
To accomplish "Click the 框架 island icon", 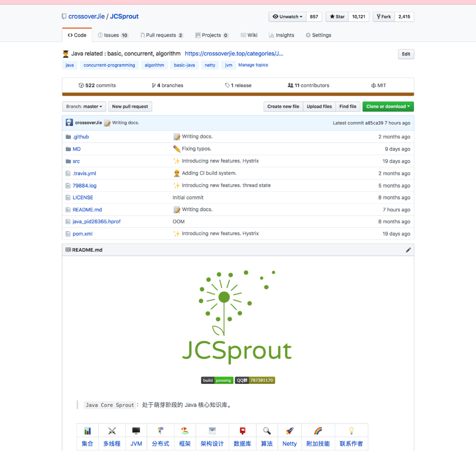I will [x=185, y=431].
